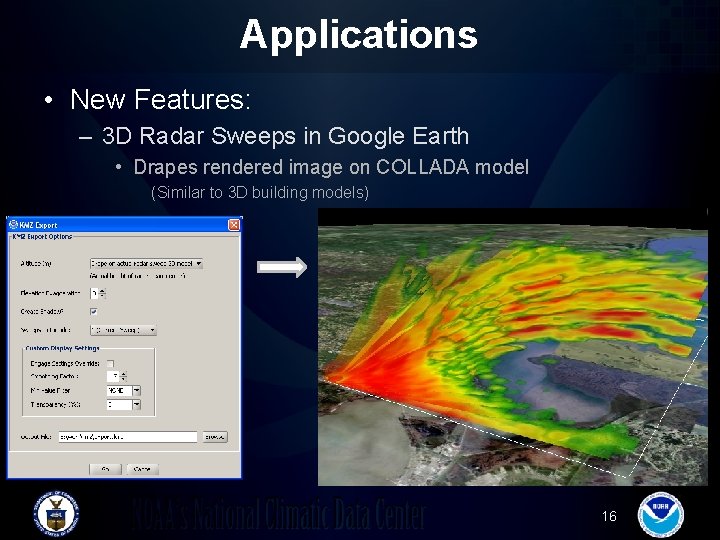Click the 'Applications' slide title

[359, 34]
